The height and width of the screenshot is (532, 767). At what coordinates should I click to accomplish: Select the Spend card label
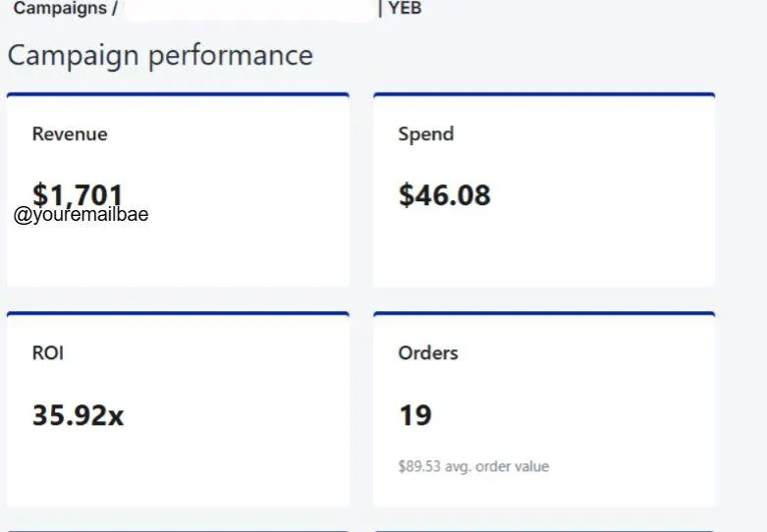(x=425, y=134)
